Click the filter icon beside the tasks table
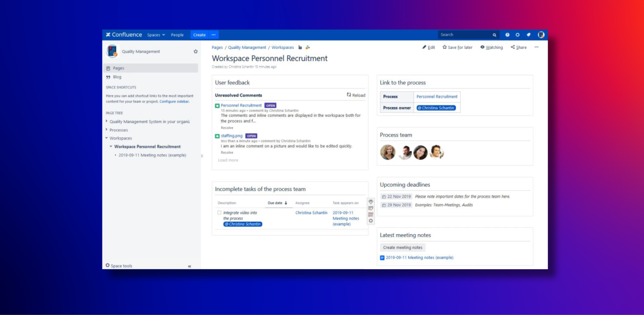 (371, 202)
